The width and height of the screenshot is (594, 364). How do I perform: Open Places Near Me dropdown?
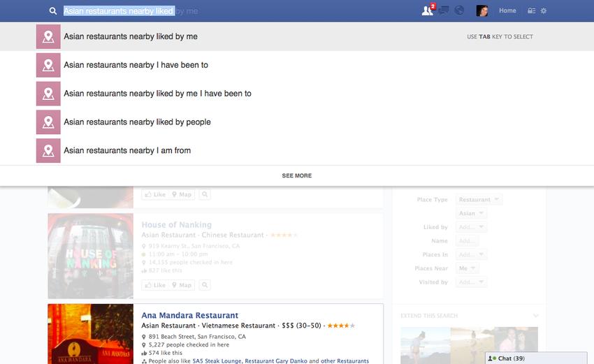[x=467, y=268]
